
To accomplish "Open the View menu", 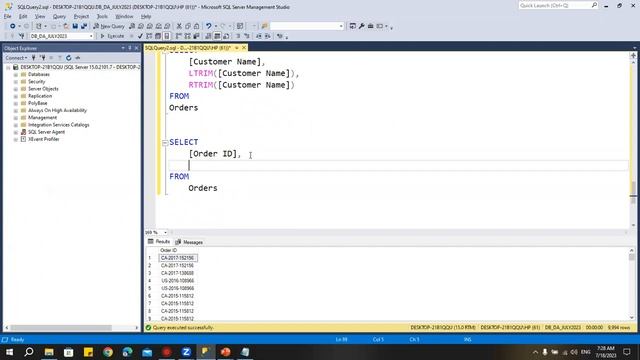I will (x=40, y=16).
